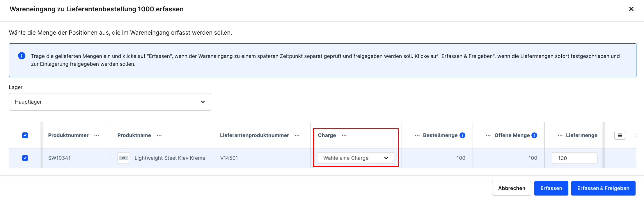Toggle the select-all header checkbox
644x197 pixels.
25,135
